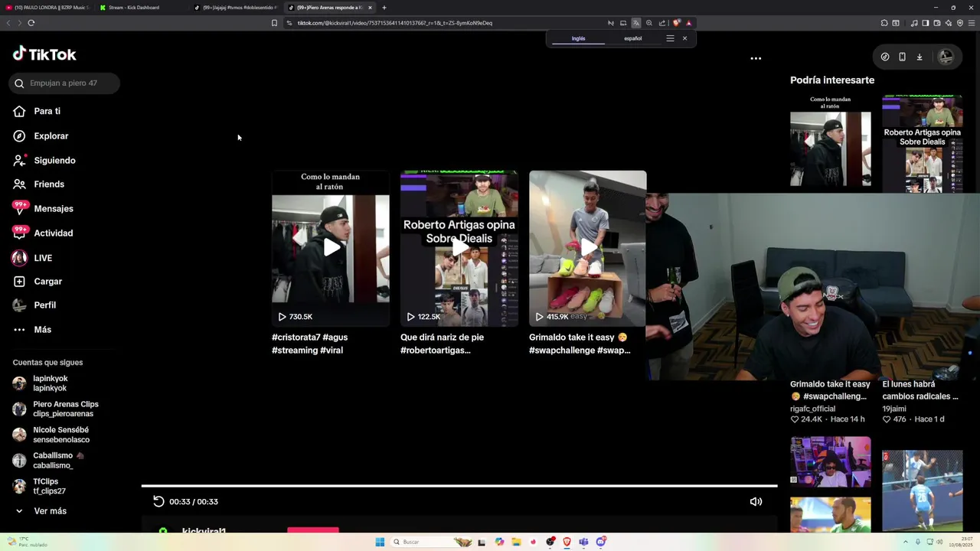Image resolution: width=980 pixels, height=551 pixels.
Task: Open Discord from the taskbar
Action: click(601, 542)
